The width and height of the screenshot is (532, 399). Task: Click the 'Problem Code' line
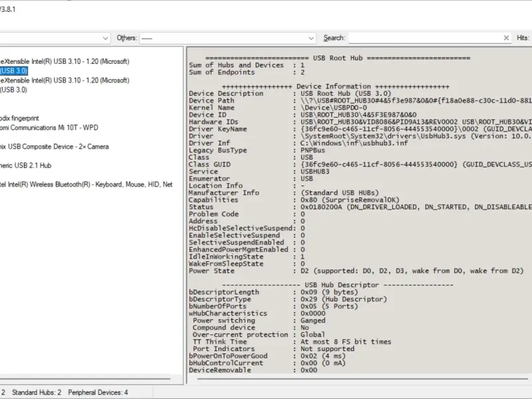pos(247,214)
